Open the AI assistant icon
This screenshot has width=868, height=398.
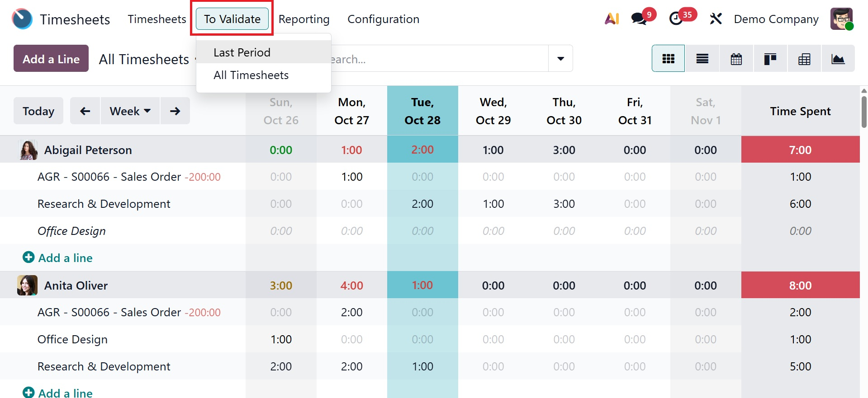[612, 19]
